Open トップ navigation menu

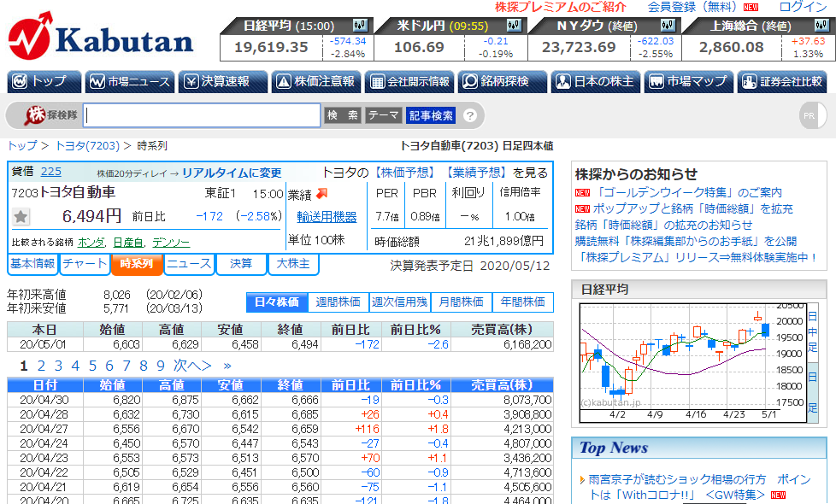pos(44,81)
